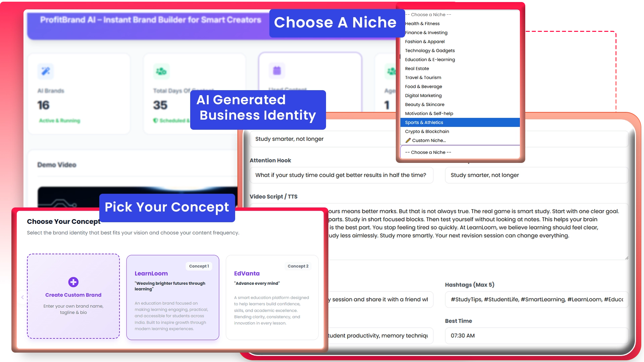Click the Create Custom Brand link
The height and width of the screenshot is (362, 644).
click(73, 295)
